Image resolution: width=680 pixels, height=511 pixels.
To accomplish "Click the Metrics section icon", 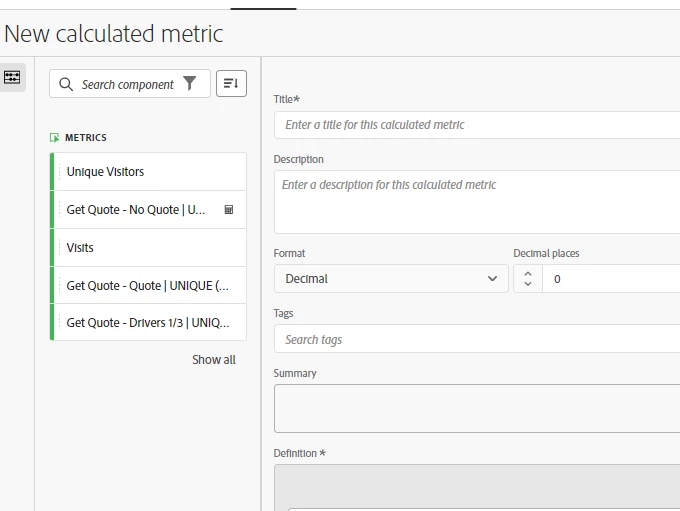I will click(x=55, y=138).
